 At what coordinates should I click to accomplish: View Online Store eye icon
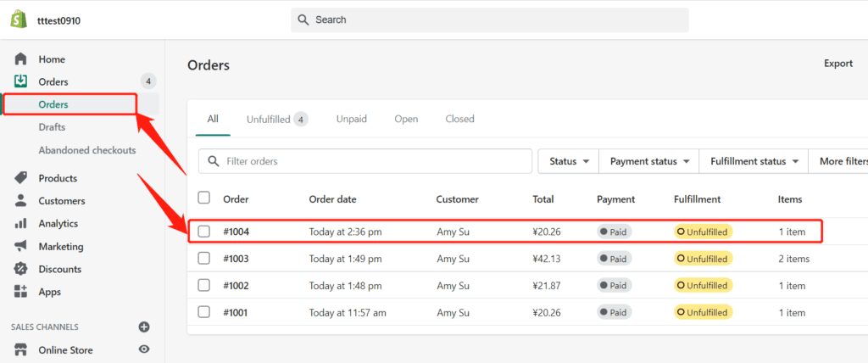pos(144,349)
